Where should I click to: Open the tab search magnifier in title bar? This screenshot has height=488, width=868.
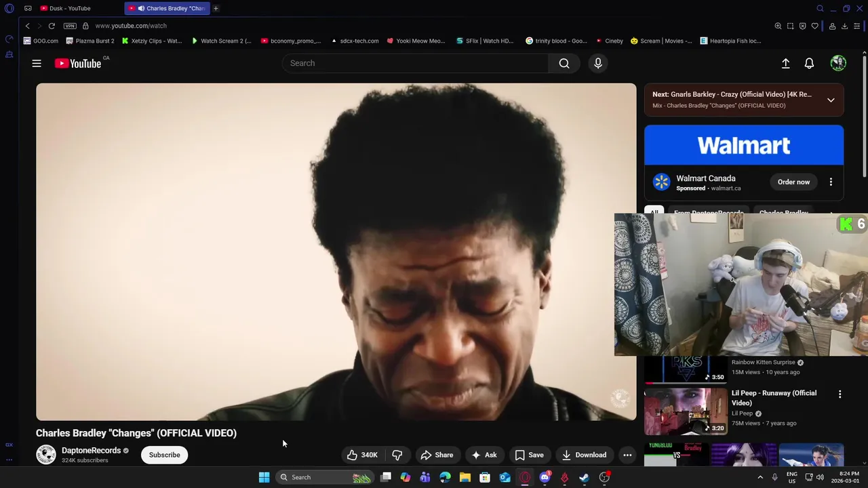coord(820,8)
